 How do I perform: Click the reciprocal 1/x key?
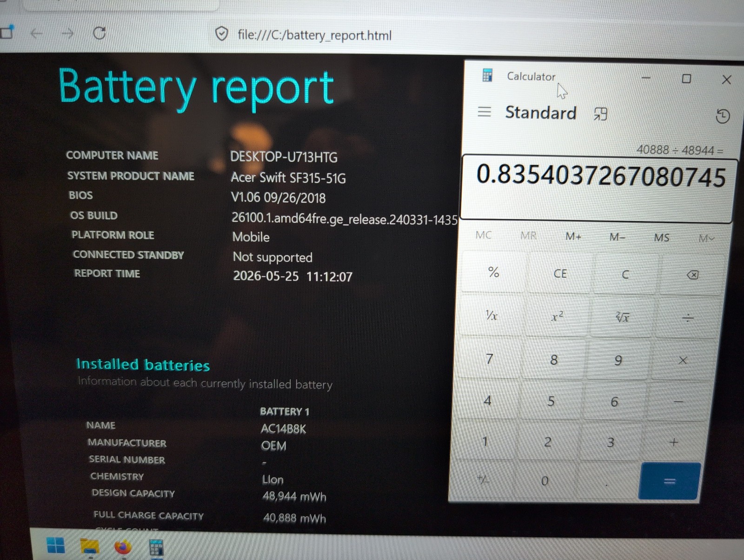click(492, 316)
